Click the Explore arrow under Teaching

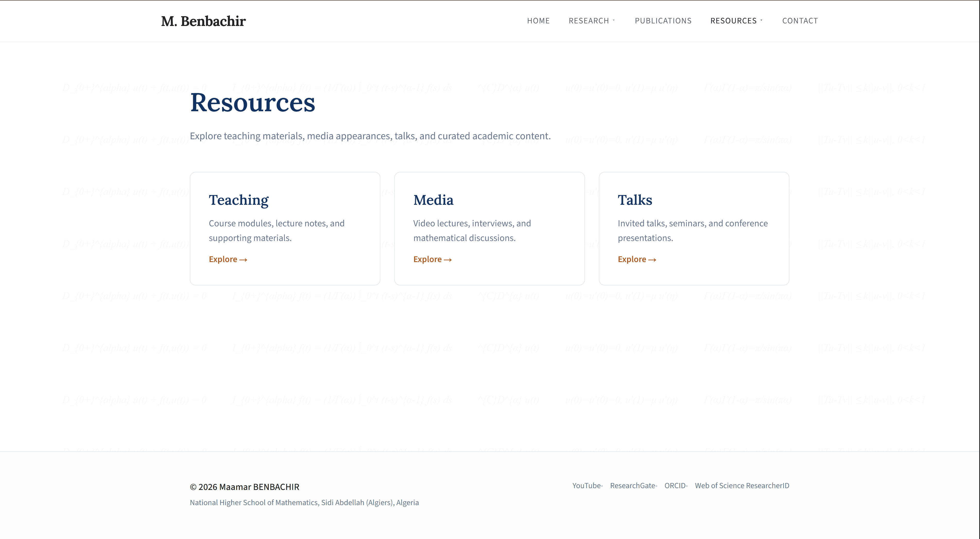pyautogui.click(x=228, y=259)
